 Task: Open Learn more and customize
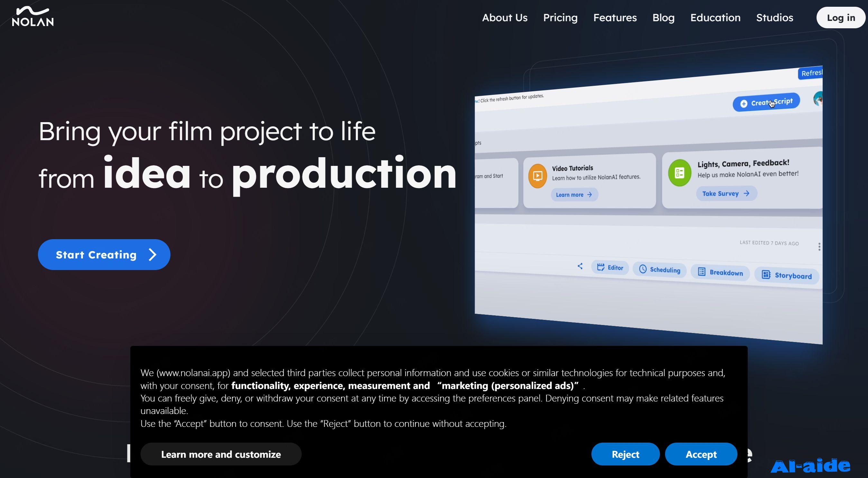click(221, 454)
